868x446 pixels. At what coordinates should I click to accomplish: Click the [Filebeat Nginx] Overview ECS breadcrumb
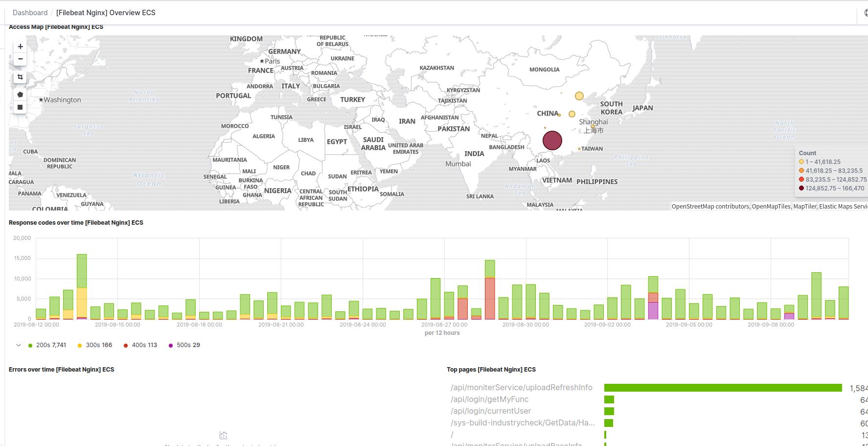106,13
